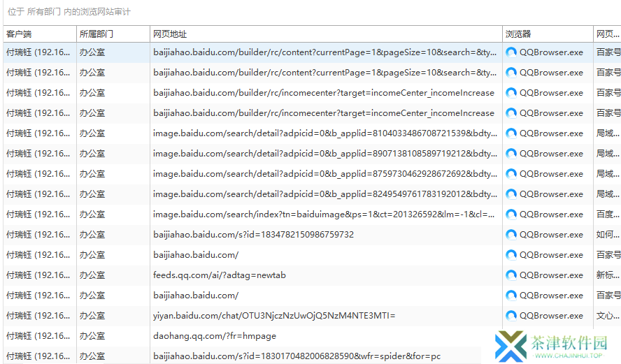Click 付瑞钰 client cell in yiyan.baidu.com row
This screenshot has width=621, height=364.
tap(38, 316)
